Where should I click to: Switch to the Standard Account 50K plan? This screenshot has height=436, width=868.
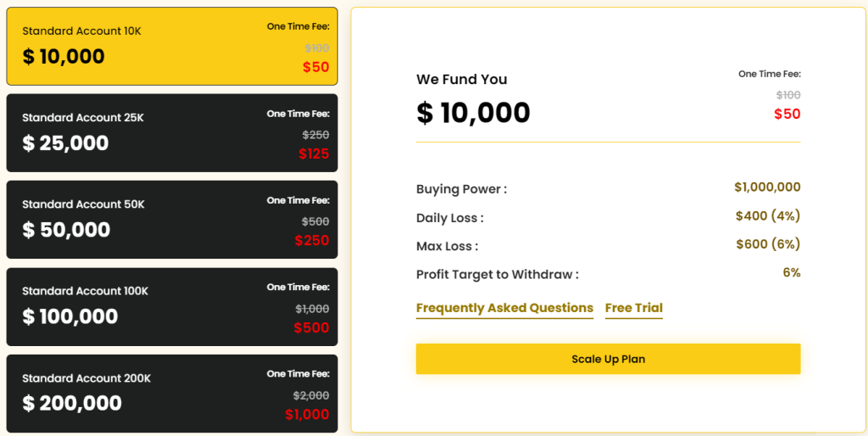tap(171, 220)
